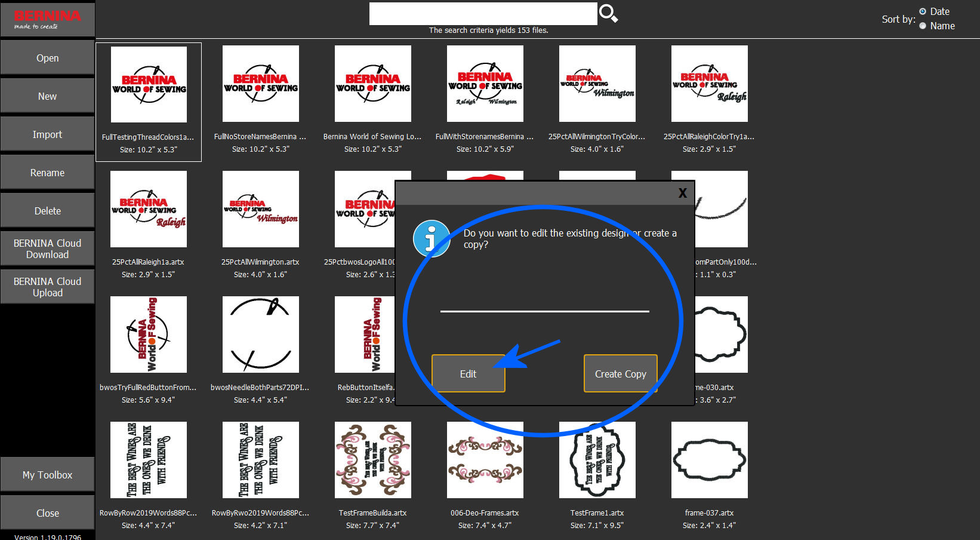Click file name TestFrameBuilda.artx
The image size is (980, 540).
pos(372,513)
